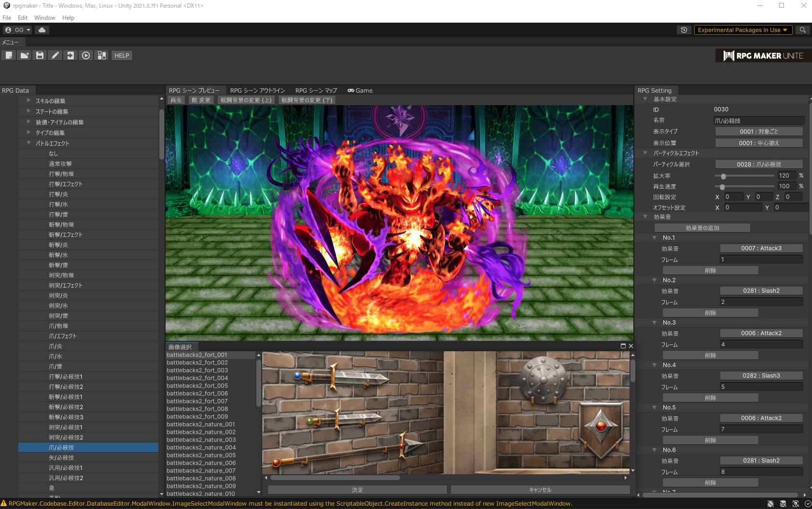This screenshot has height=509, width=812.
Task: Click the circular play test icon
Action: [x=86, y=55]
